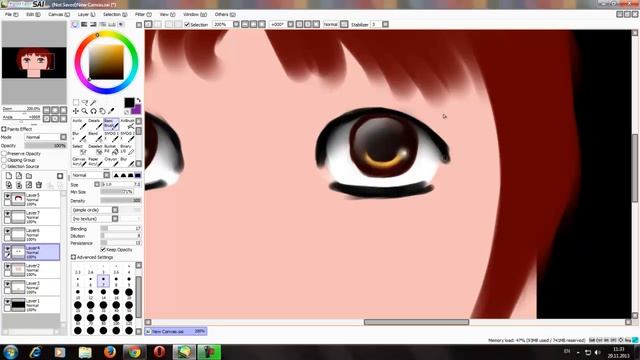Hide Layer5 using its eye icon
Screen dimensions: 640x360
click(x=7, y=196)
